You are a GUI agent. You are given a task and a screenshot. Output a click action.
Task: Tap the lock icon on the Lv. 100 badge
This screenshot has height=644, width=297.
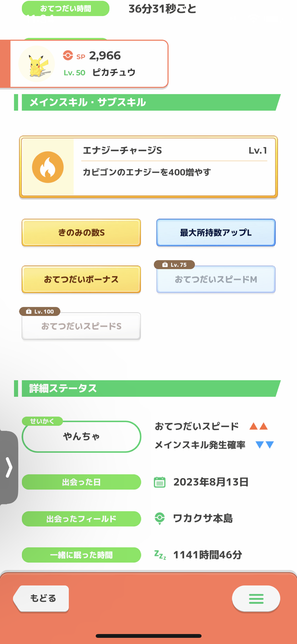[29, 311]
